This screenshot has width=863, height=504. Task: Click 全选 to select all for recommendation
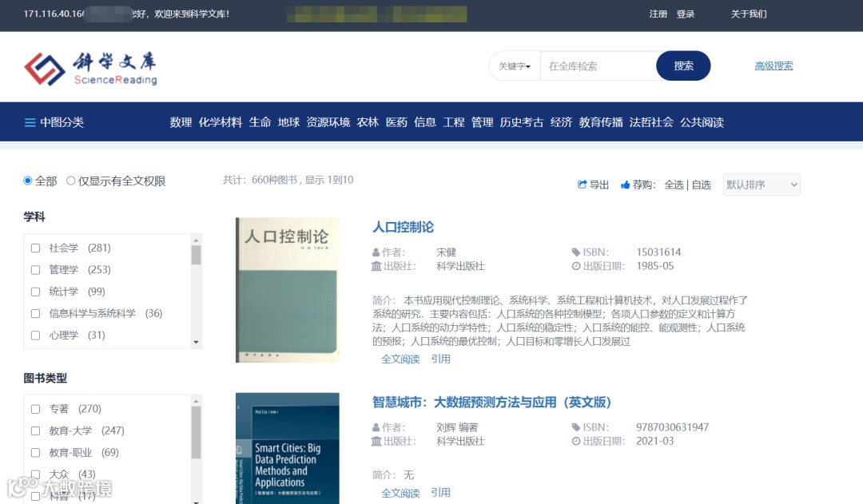[x=674, y=185]
